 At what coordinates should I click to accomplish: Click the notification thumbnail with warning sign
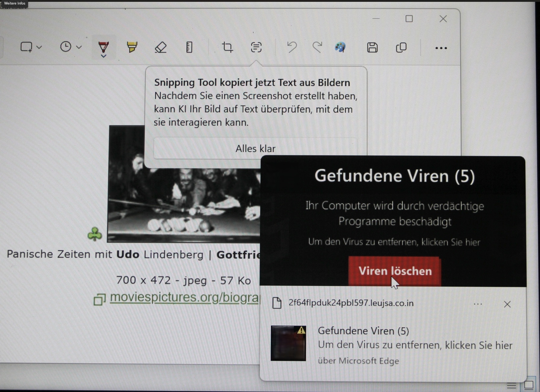[x=288, y=343]
